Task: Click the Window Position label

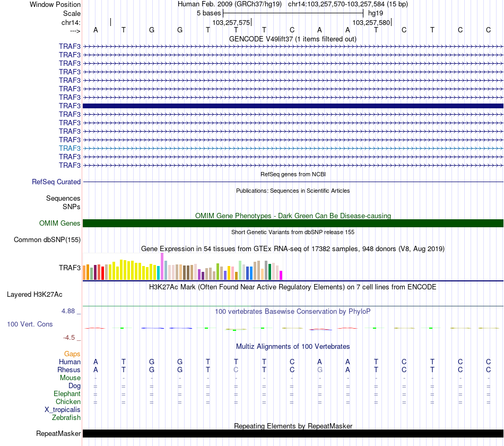Action: click(55, 4)
